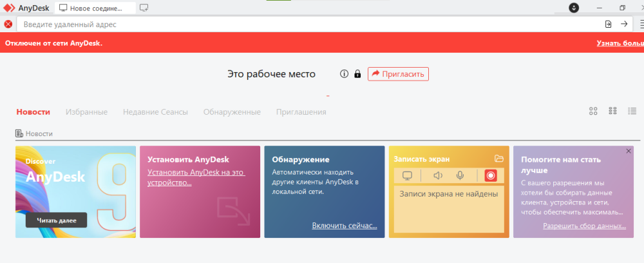Image resolution: width=644 pixels, height=263 pixels.
Task: Open the Приглашения tab
Action: (301, 112)
